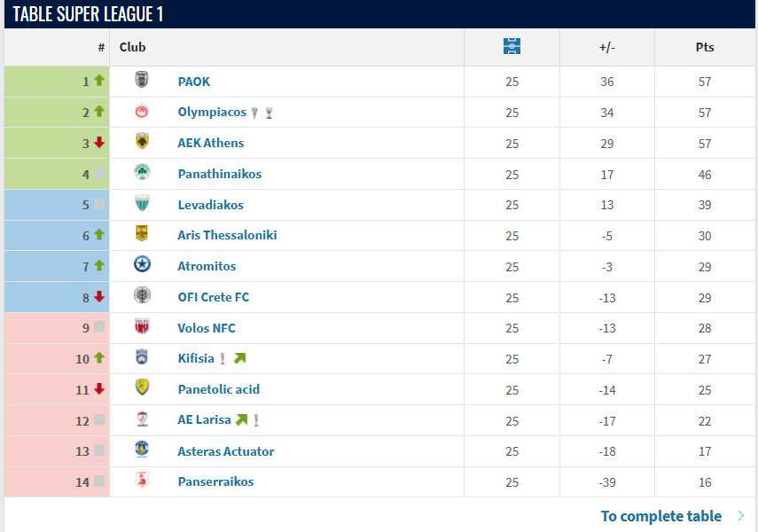Click the PAOK club crest

tap(140, 81)
